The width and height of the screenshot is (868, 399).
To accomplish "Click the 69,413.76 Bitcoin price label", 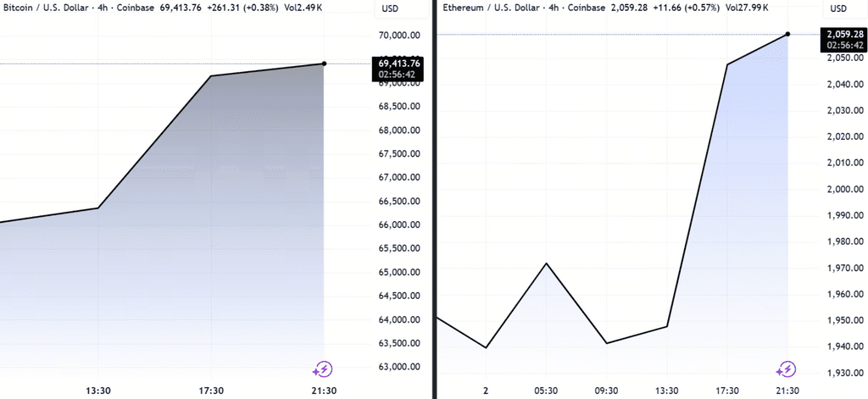I will [398, 63].
